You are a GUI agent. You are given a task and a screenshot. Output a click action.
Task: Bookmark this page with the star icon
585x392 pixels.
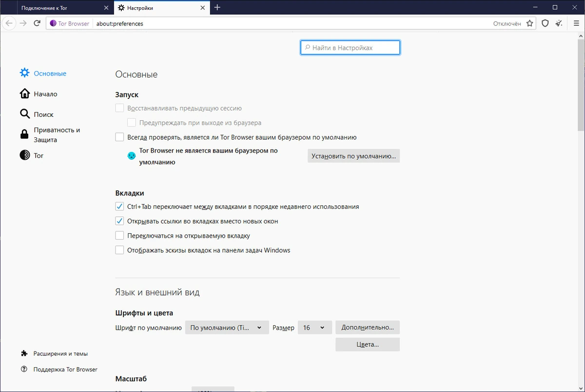click(530, 23)
